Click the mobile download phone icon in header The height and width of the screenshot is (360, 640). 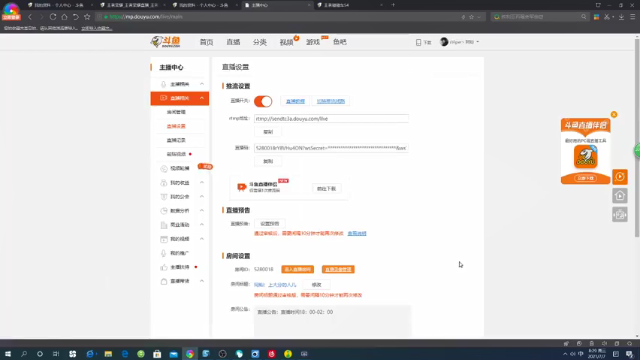tap(418, 42)
